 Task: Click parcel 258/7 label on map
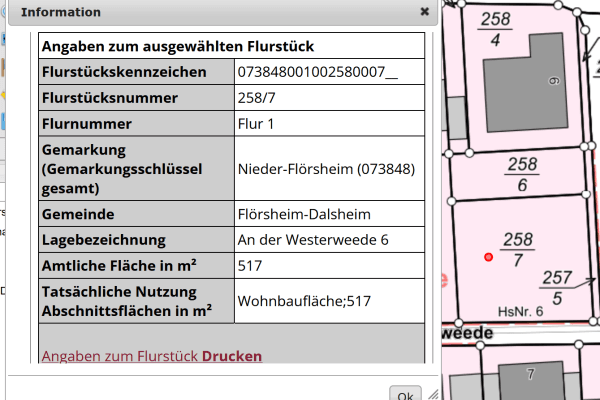[518, 250]
